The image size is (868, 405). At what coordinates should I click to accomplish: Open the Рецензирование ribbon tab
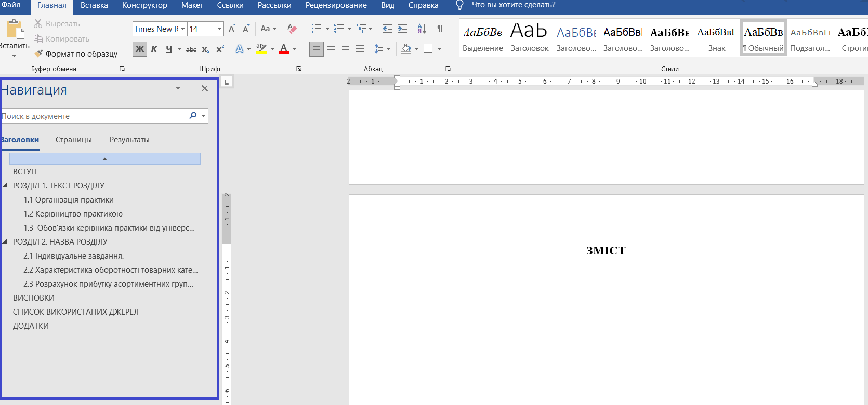pyautogui.click(x=336, y=5)
